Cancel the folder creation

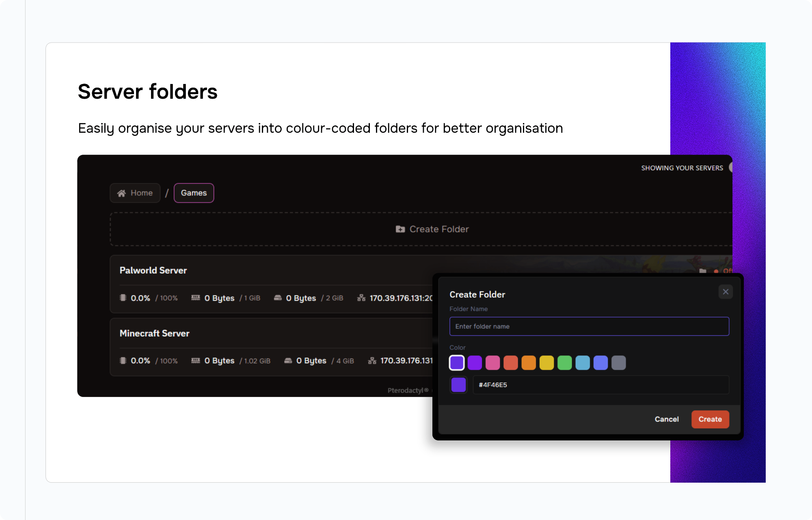point(666,419)
